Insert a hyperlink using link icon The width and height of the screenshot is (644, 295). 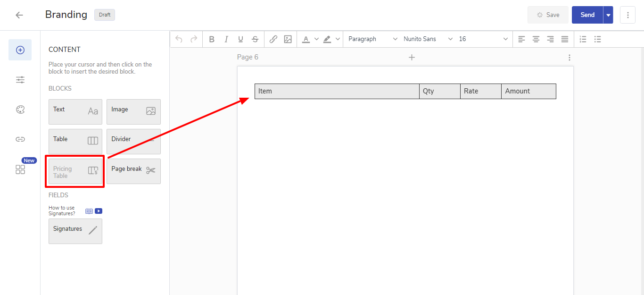tap(273, 39)
